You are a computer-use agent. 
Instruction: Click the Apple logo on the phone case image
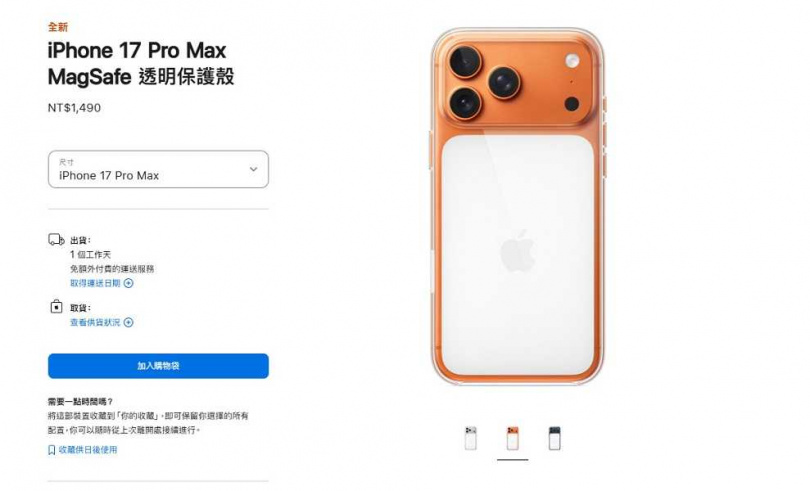(518, 251)
